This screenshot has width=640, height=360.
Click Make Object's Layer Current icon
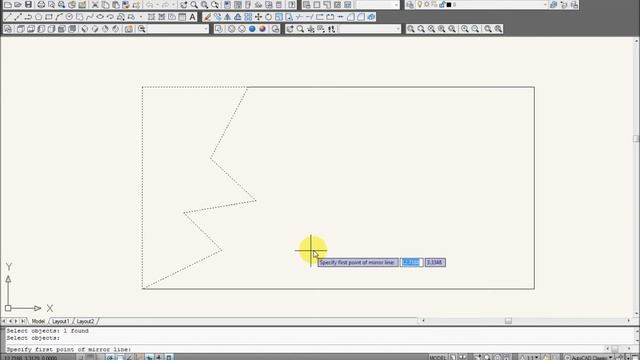[x=553, y=5]
